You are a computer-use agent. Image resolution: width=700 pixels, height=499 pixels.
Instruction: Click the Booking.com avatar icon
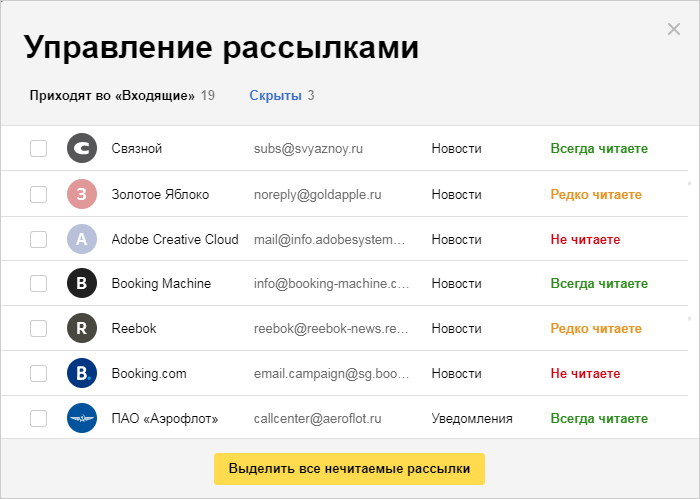82,373
